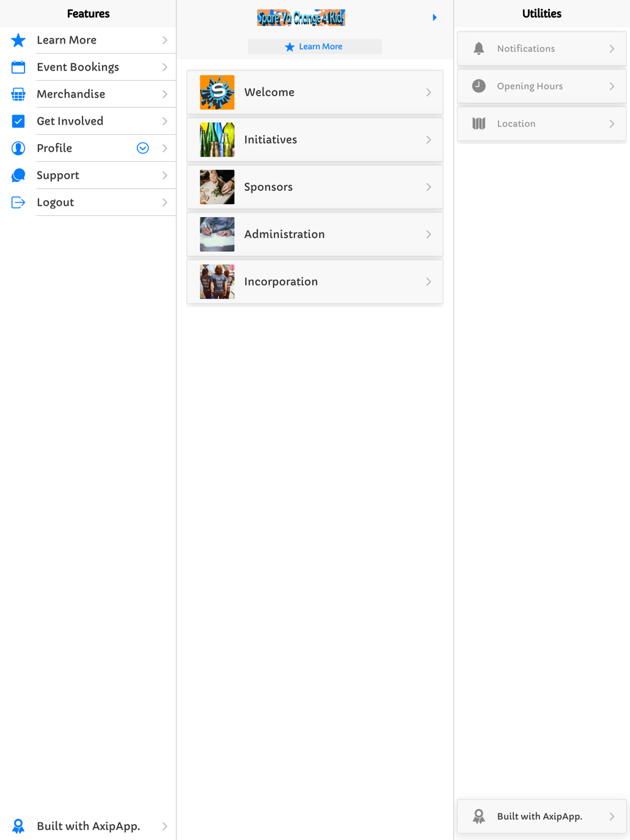Click the star icon beside Learn More
Image resolution: width=630 pixels, height=840 pixels.
[x=18, y=40]
